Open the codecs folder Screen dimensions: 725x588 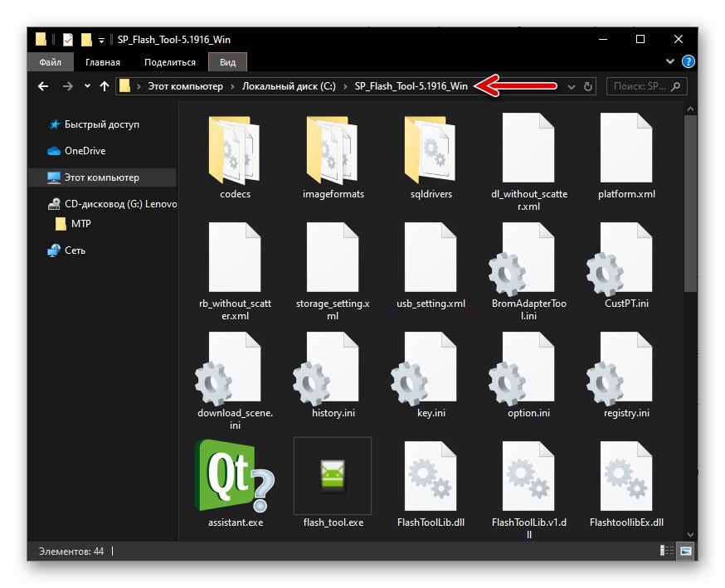[235, 158]
